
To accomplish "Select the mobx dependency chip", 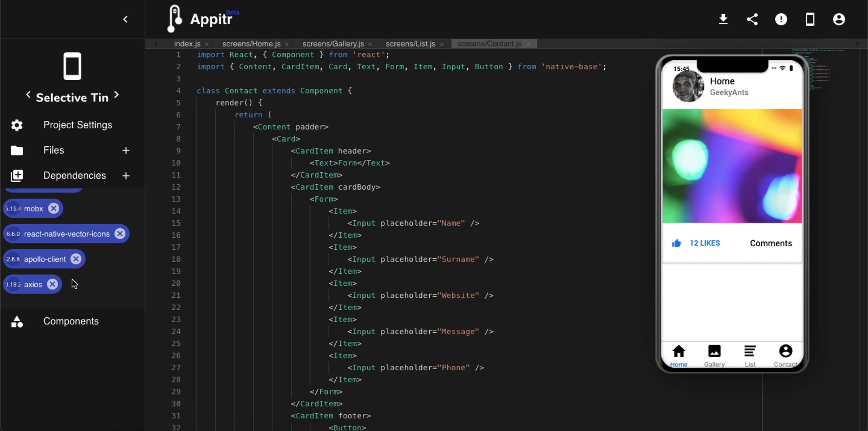I will click(33, 208).
